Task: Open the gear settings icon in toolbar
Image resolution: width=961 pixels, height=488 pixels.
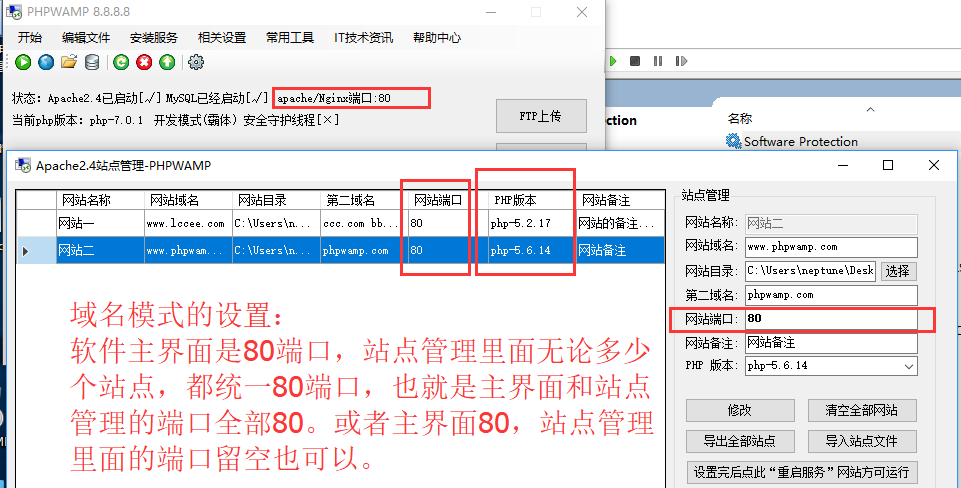Action: pos(196,62)
